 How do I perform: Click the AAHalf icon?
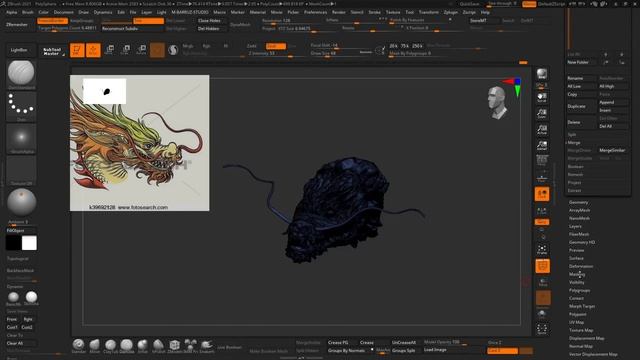click(x=542, y=145)
